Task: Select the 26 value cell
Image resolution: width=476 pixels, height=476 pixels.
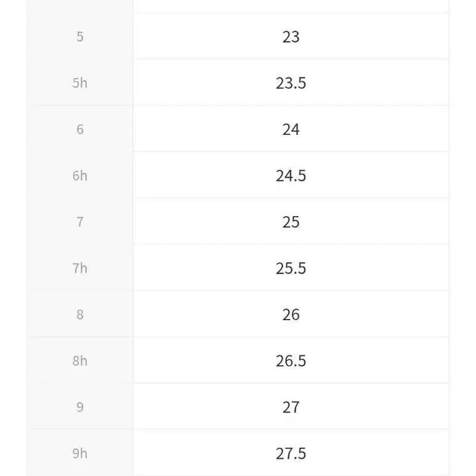Action: tap(291, 314)
